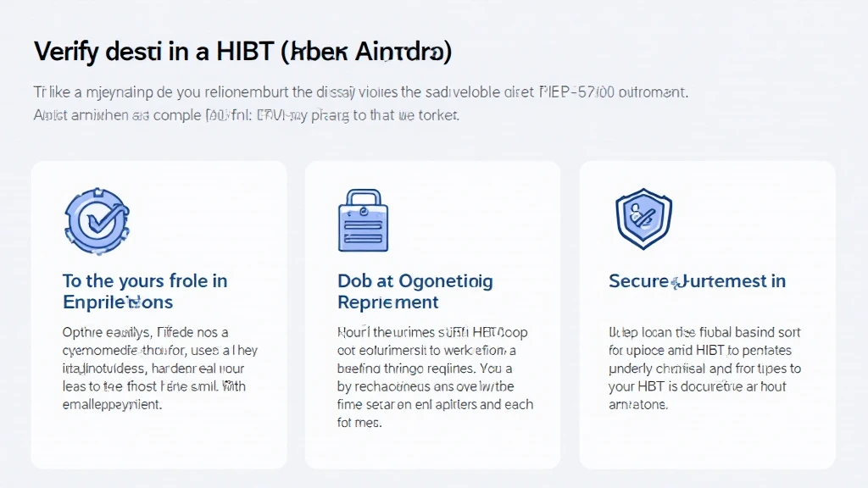This screenshot has width=868, height=488.
Task: Click the subtitle line mentioning "PIEP-57/00"
Action: [x=361, y=91]
